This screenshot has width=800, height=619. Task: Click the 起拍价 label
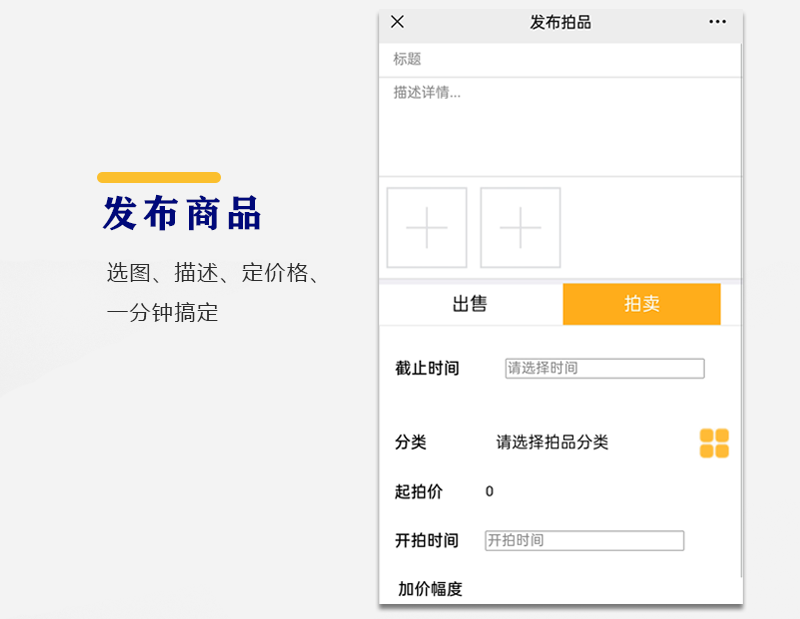tap(418, 492)
